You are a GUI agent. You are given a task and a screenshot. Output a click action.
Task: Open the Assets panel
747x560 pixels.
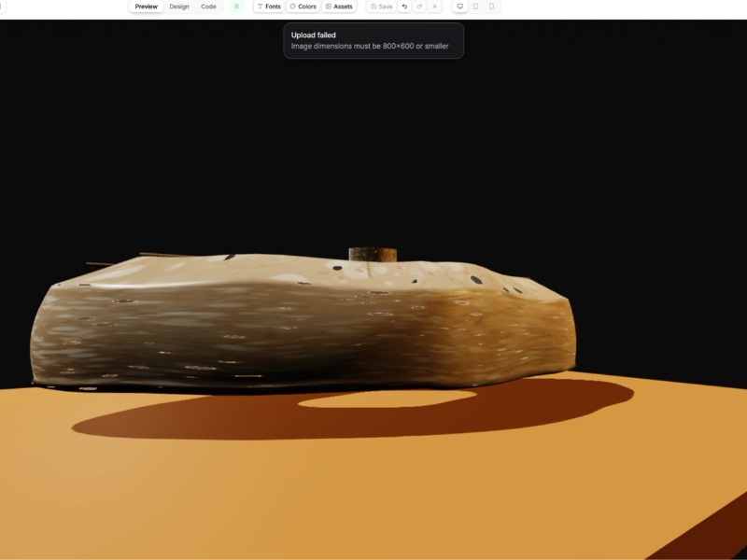[339, 7]
